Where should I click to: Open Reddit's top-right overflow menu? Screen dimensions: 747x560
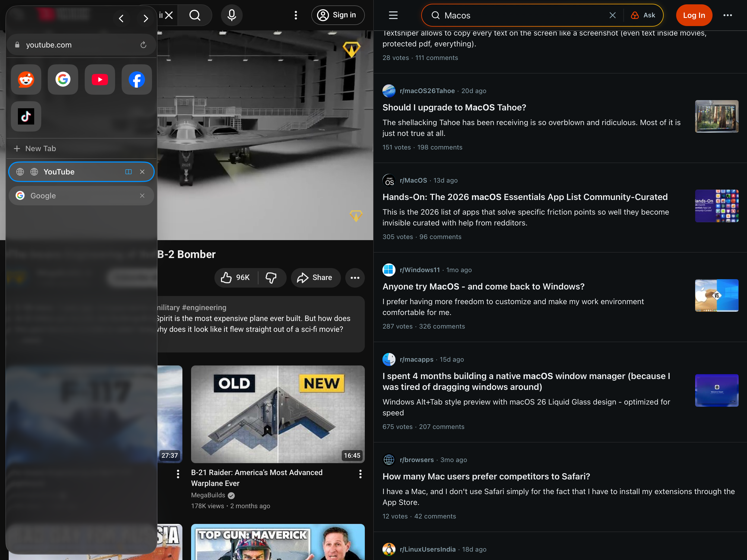728,15
